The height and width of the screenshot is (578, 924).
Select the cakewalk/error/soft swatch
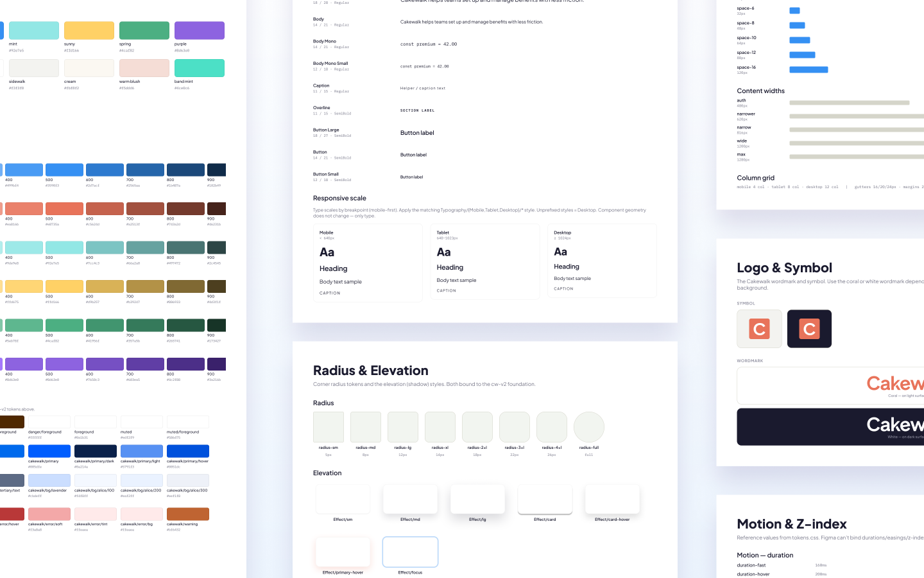click(49, 514)
